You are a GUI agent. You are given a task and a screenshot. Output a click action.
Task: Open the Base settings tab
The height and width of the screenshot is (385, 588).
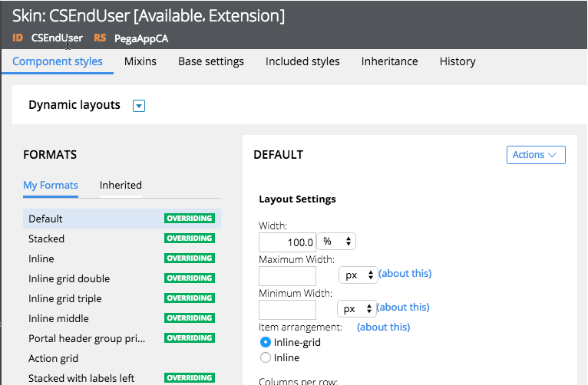[x=211, y=61]
